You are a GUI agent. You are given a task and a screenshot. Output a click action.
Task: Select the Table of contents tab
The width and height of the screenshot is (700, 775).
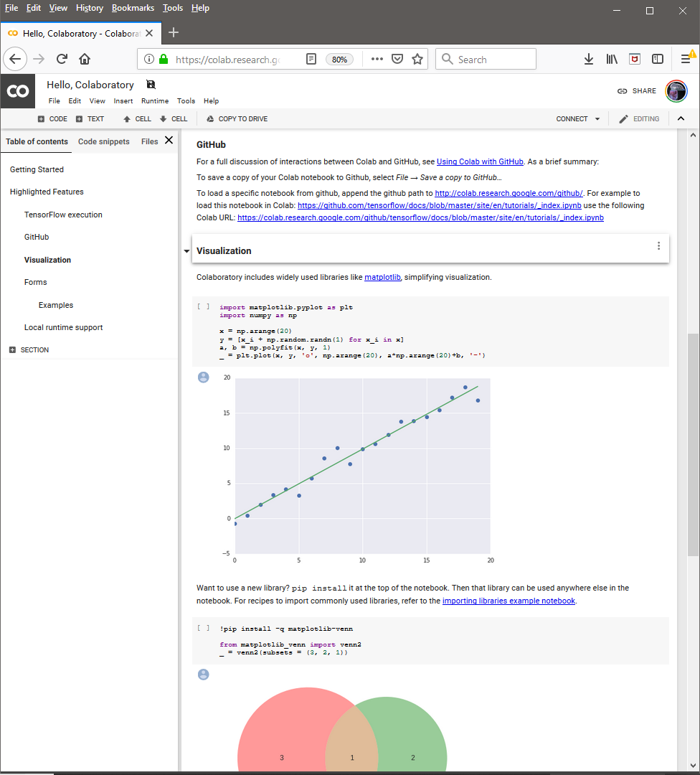37,141
